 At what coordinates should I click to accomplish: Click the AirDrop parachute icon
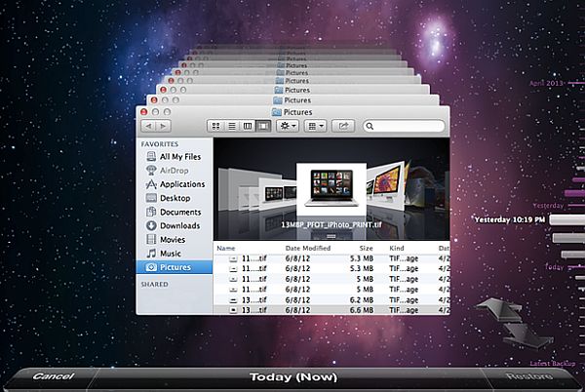[151, 171]
